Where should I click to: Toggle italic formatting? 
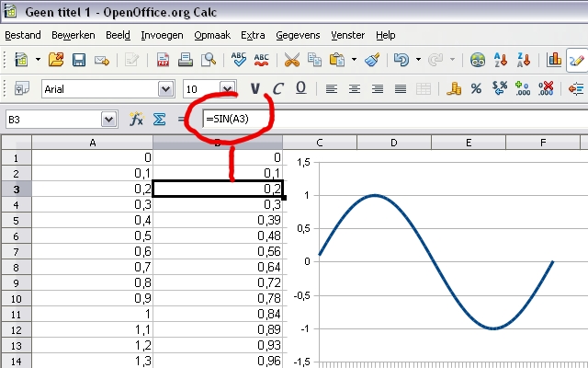click(x=277, y=89)
